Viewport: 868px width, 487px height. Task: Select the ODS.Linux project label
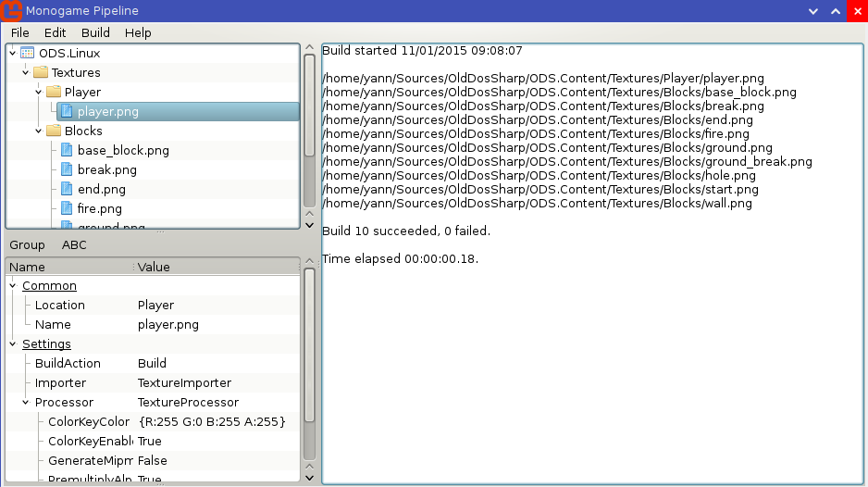coord(69,53)
